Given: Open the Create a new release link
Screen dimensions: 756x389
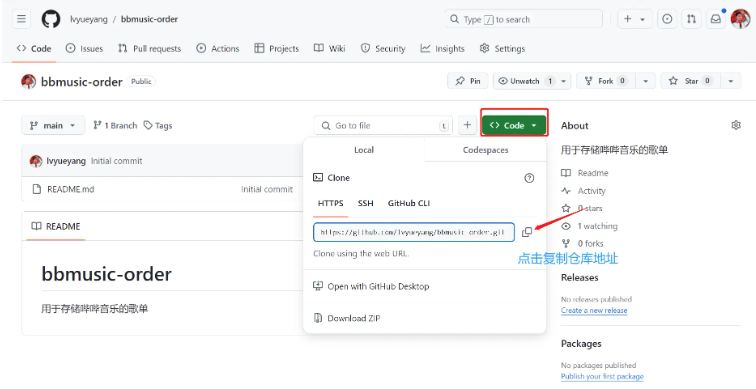Looking at the screenshot, I should click(594, 310).
